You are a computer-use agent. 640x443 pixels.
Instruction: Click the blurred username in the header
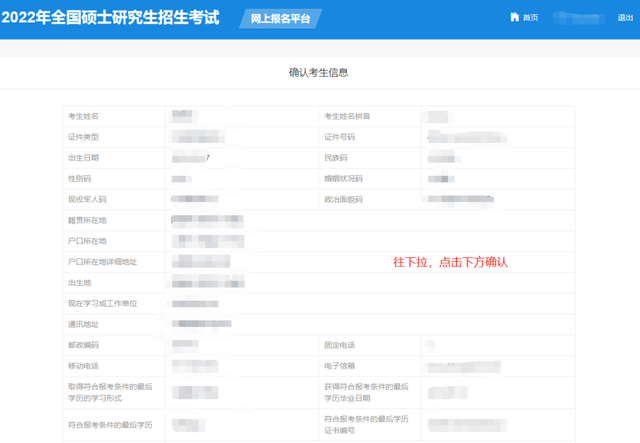(x=578, y=18)
